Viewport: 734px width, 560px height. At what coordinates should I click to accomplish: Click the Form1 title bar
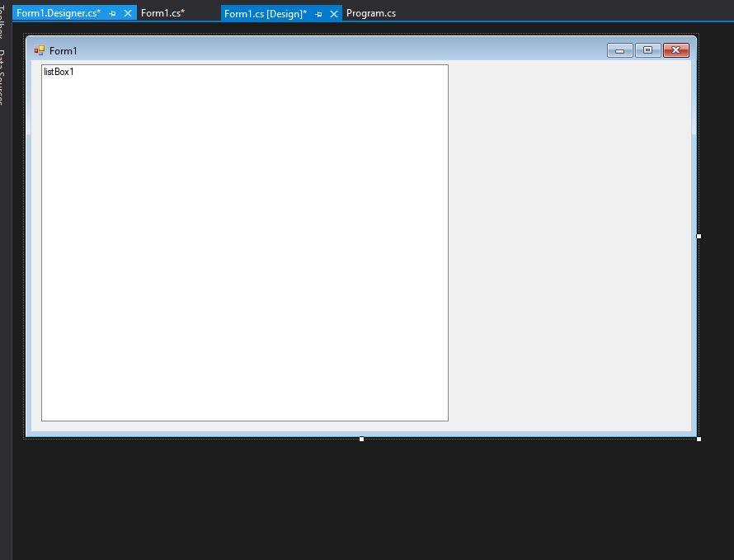330,50
